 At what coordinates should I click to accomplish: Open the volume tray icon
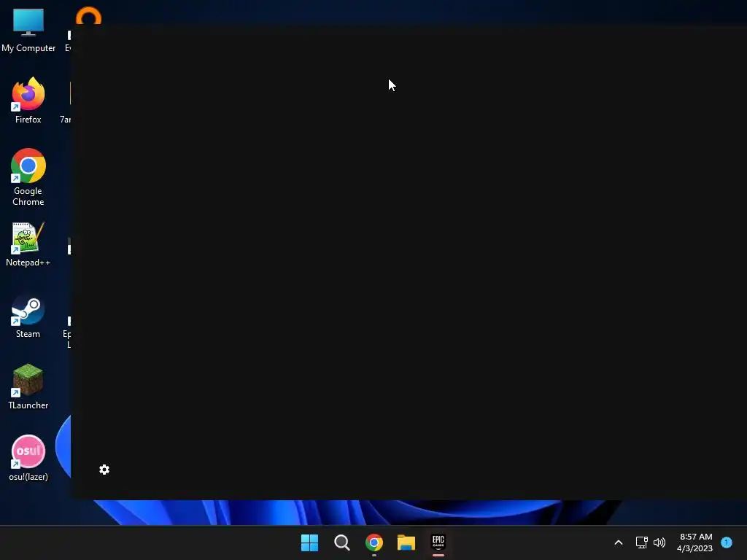coord(659,542)
